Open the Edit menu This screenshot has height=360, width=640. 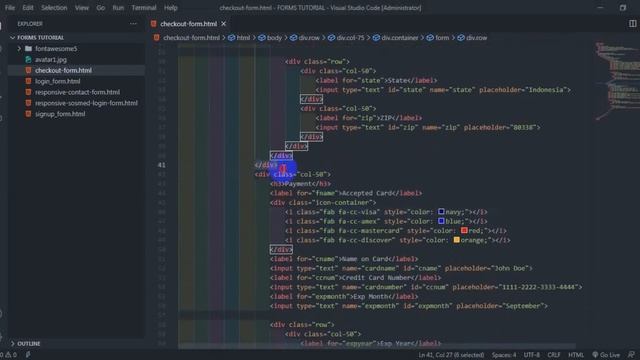pos(28,8)
